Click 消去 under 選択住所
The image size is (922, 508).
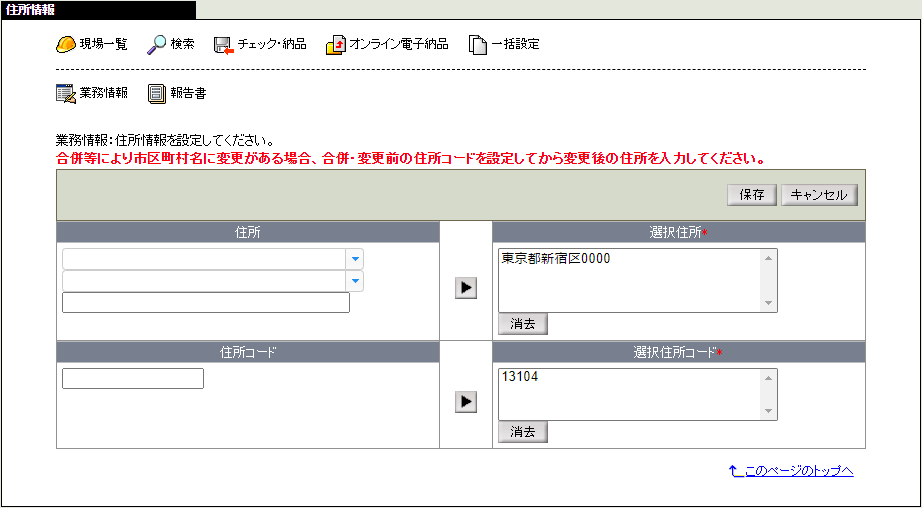tap(523, 325)
